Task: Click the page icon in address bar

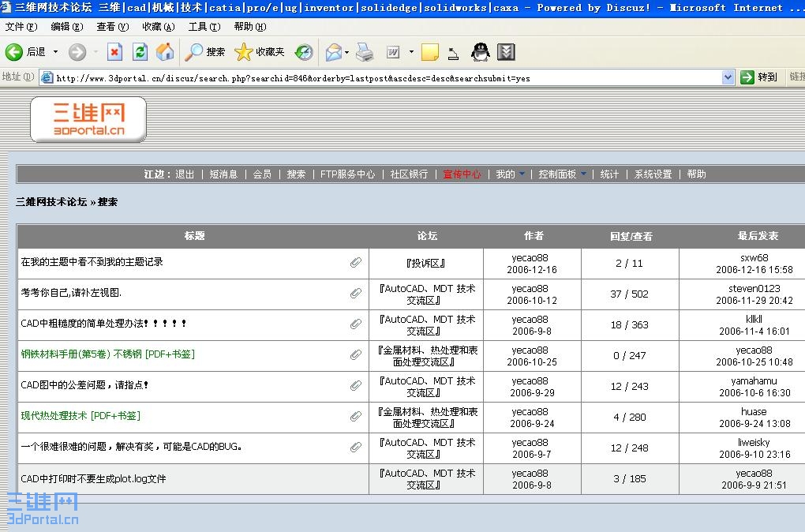Action: (47, 77)
